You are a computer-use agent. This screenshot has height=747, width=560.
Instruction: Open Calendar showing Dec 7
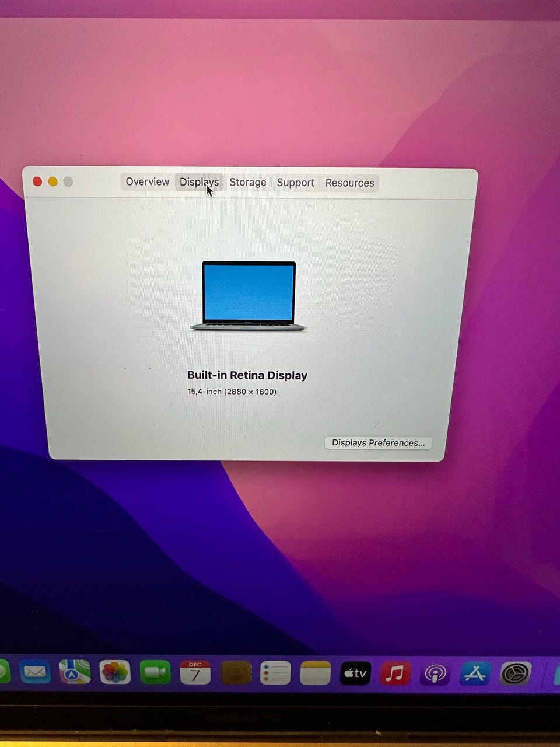click(x=195, y=672)
